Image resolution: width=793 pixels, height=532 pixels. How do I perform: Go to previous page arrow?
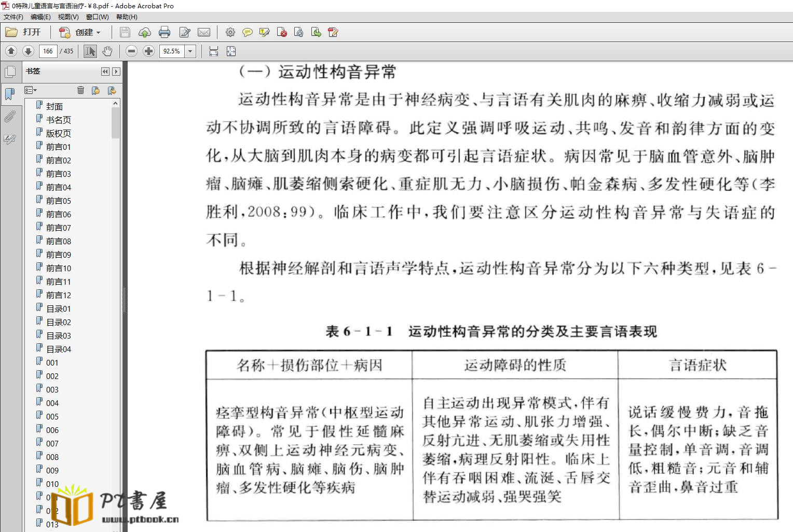coord(11,51)
